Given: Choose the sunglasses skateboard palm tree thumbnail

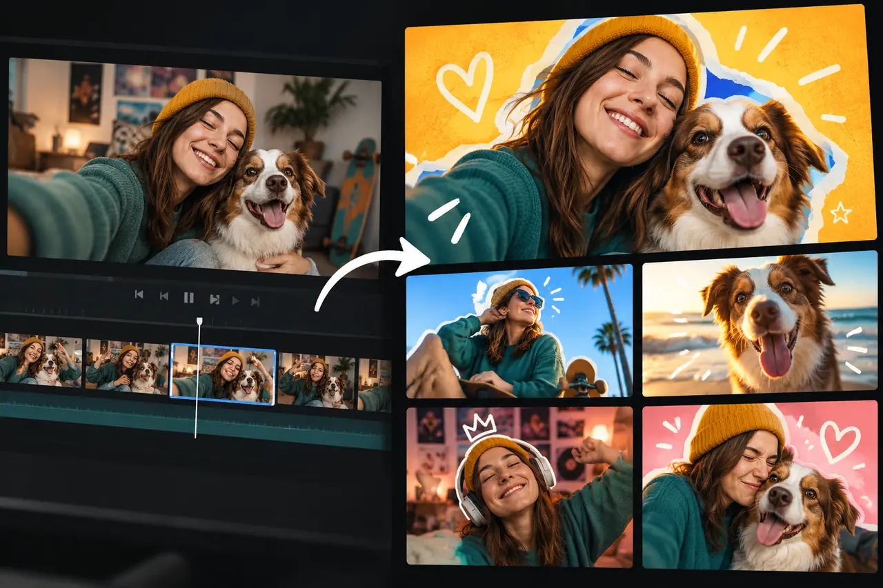Looking at the screenshot, I should (519, 332).
